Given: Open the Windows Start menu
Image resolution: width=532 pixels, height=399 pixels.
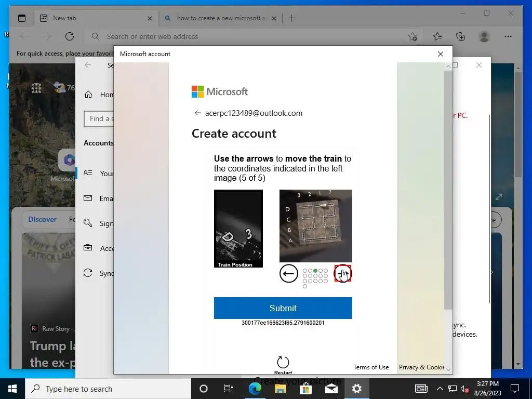Looking at the screenshot, I should tap(12, 389).
